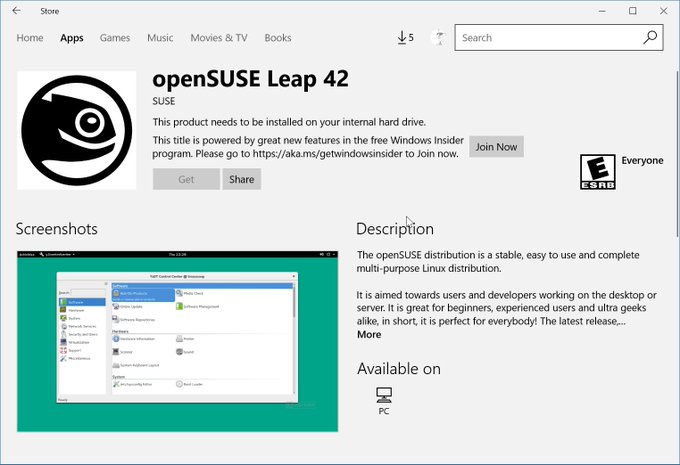Open Movies & TV section
This screenshot has width=680, height=465.
tap(219, 38)
